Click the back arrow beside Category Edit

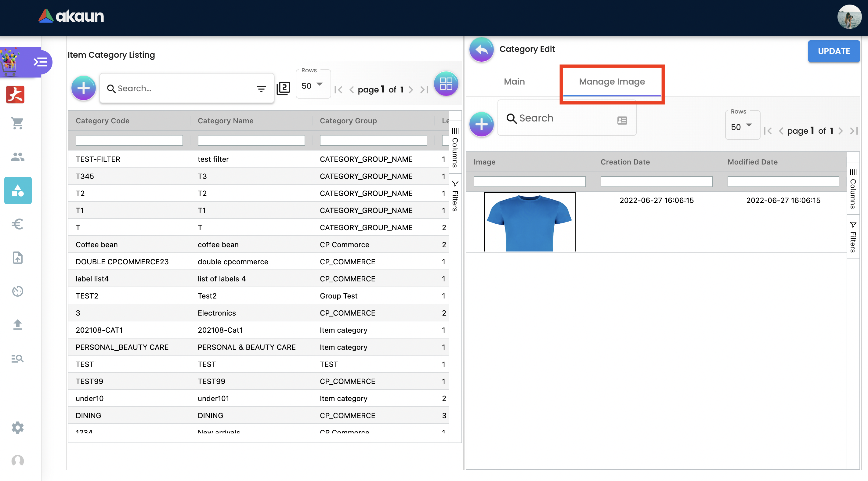481,49
